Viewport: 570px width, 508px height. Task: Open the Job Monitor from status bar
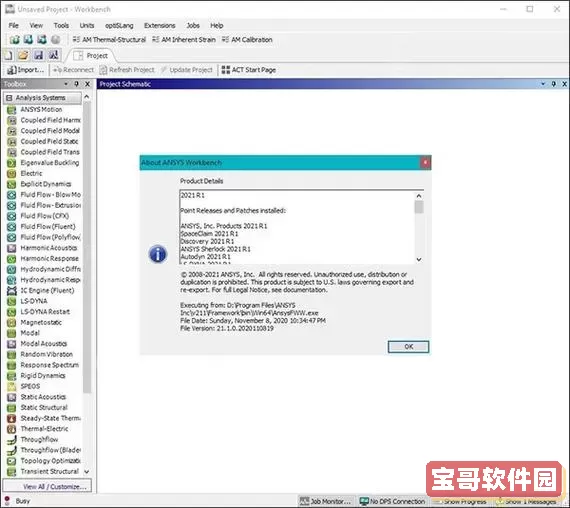(326, 501)
